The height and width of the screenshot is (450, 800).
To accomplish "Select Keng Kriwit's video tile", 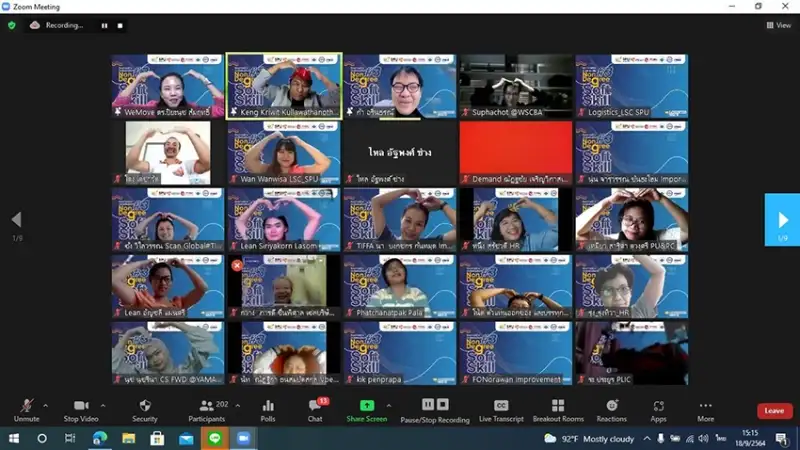I will [284, 85].
